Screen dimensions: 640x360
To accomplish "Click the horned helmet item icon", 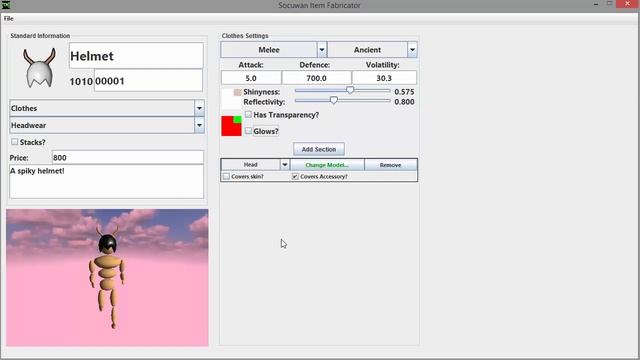I will point(39,68).
